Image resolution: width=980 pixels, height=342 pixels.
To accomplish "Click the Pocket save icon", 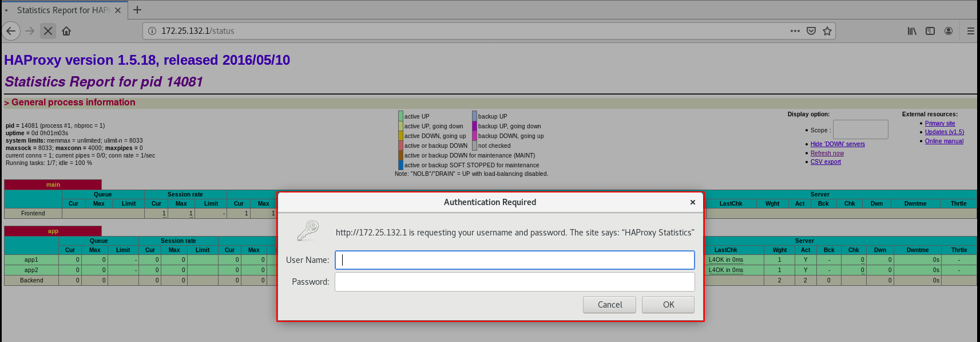I will [811, 31].
